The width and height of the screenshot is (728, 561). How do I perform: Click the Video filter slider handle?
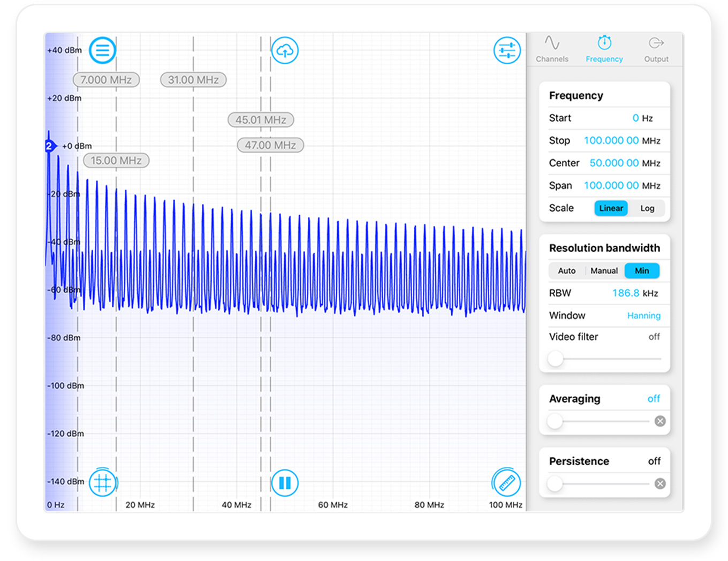click(555, 359)
